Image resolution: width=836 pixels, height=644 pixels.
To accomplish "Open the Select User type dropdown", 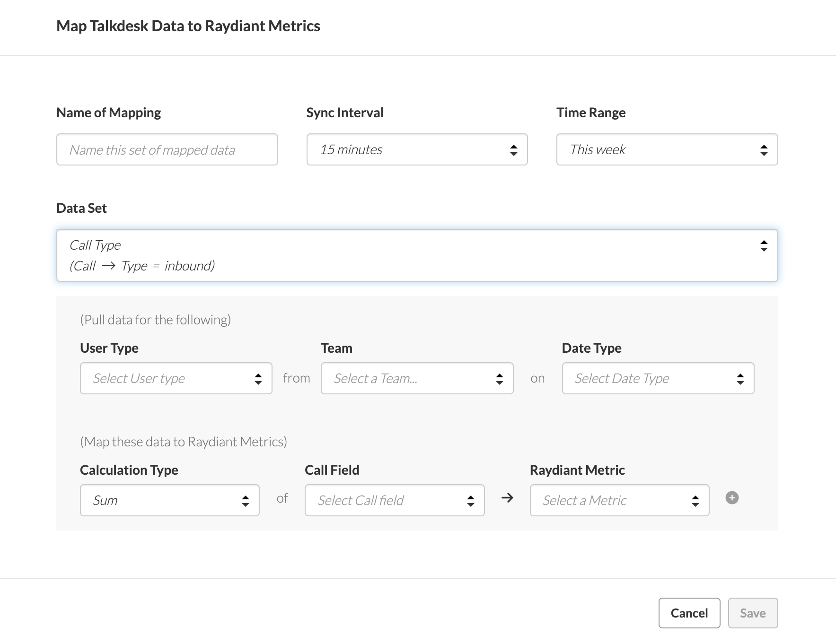I will coord(176,378).
